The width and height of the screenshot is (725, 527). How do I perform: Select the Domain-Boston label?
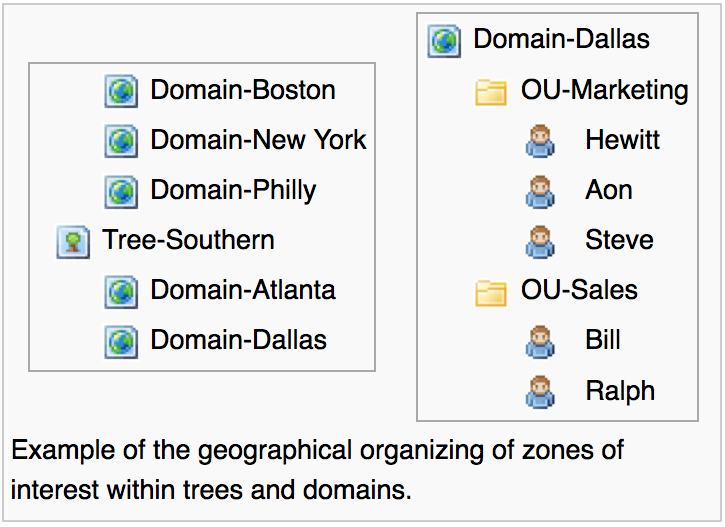[x=243, y=90]
